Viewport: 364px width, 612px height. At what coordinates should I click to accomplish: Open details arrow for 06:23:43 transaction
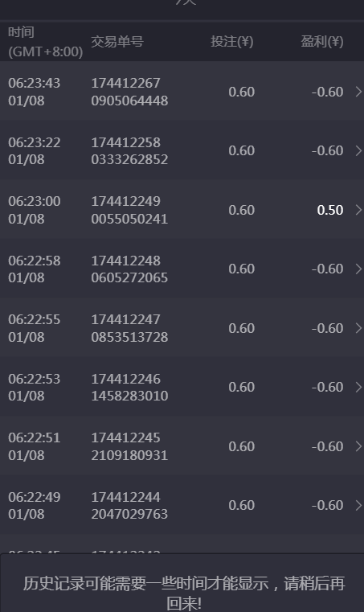click(358, 92)
